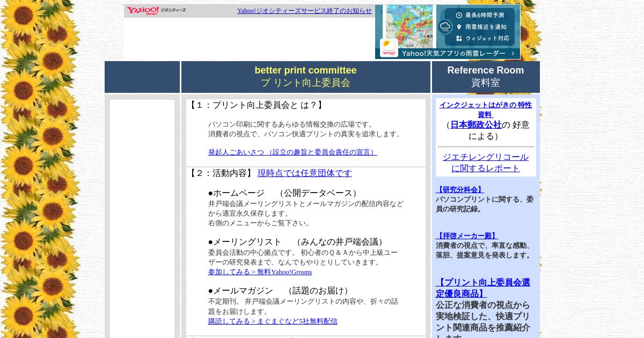Open the 【拝啓メーカー殿】 link

point(467,236)
